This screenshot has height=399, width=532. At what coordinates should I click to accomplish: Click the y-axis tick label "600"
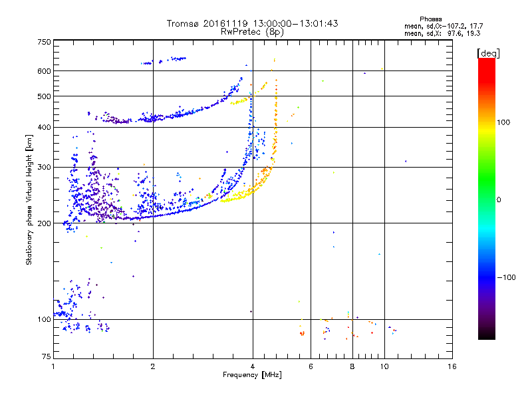[x=44, y=71]
